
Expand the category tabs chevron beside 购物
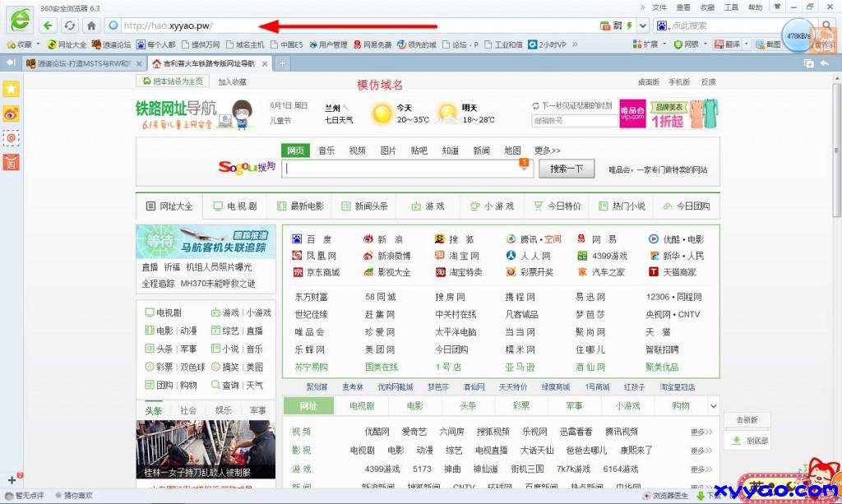click(x=713, y=406)
